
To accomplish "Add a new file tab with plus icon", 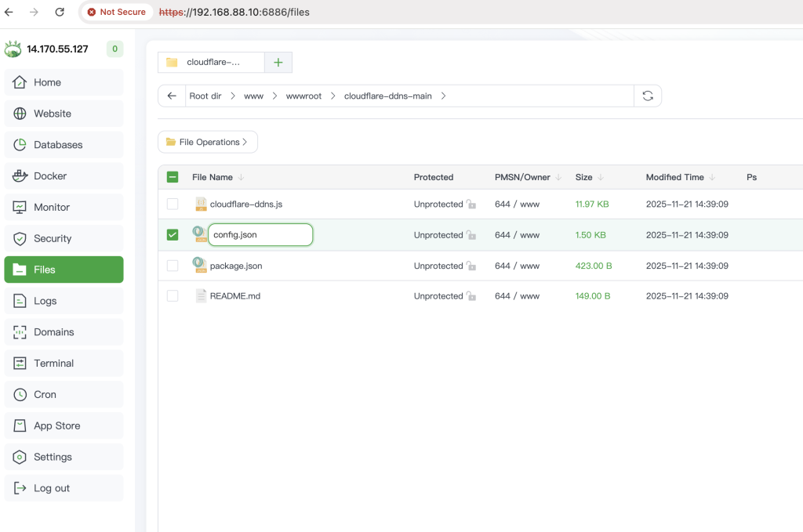I will (x=278, y=63).
